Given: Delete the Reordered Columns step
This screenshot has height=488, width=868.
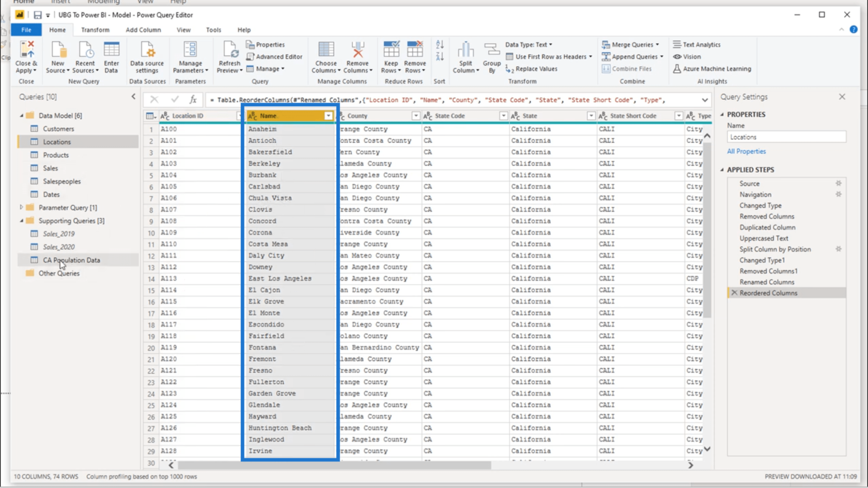Looking at the screenshot, I should (x=734, y=293).
